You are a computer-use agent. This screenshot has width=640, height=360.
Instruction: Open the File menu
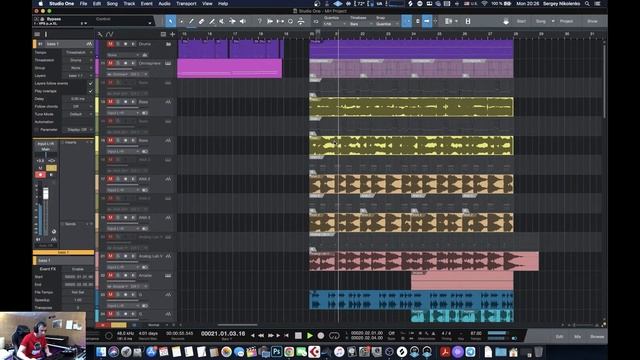coord(83,4)
